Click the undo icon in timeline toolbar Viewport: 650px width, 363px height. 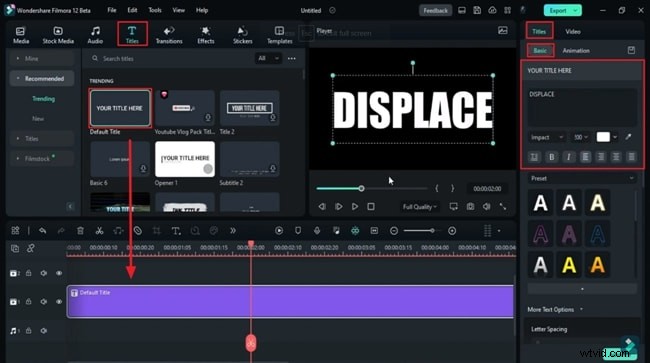point(42,230)
